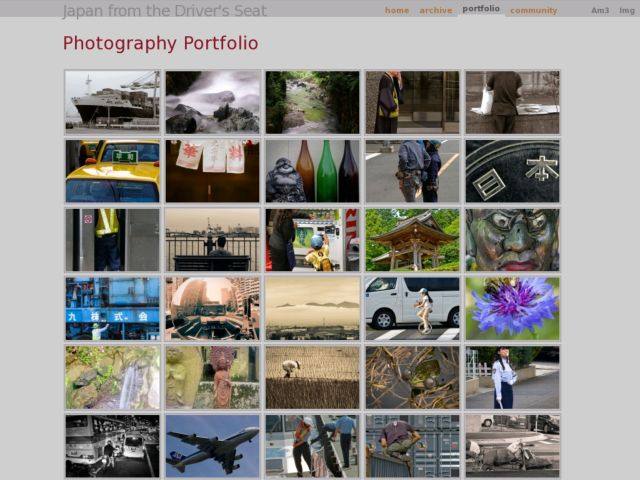Image resolution: width=640 pixels, height=480 pixels.
Task: View the manhole cover kanji photo
Action: [513, 171]
